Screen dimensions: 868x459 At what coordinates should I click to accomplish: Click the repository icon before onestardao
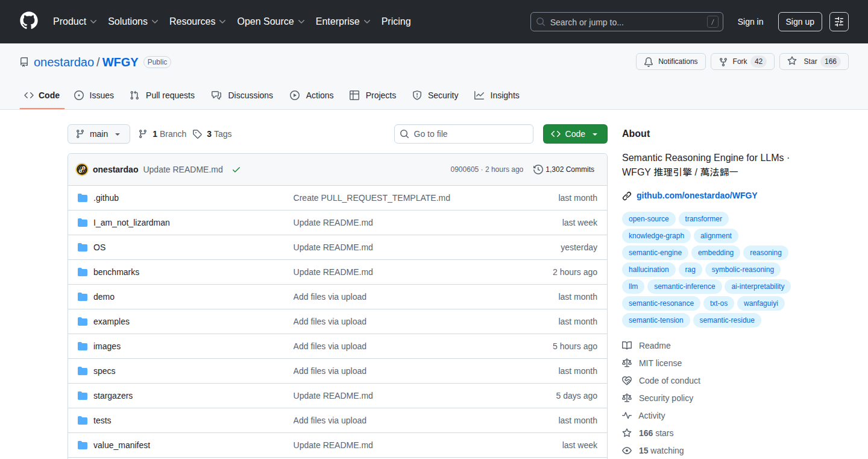24,62
